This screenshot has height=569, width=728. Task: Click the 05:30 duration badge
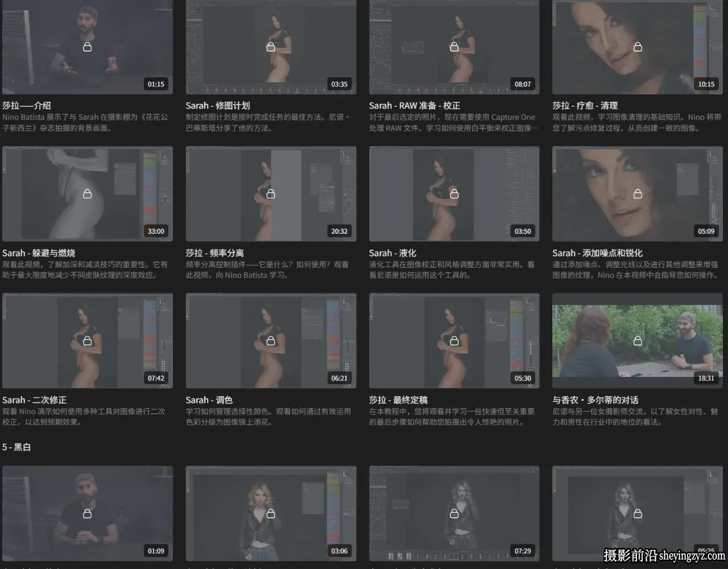pyautogui.click(x=523, y=378)
